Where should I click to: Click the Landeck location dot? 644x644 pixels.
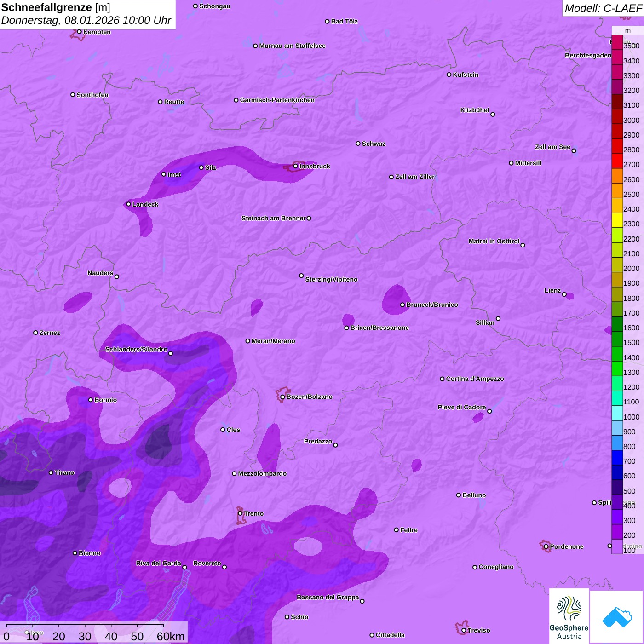point(129,204)
